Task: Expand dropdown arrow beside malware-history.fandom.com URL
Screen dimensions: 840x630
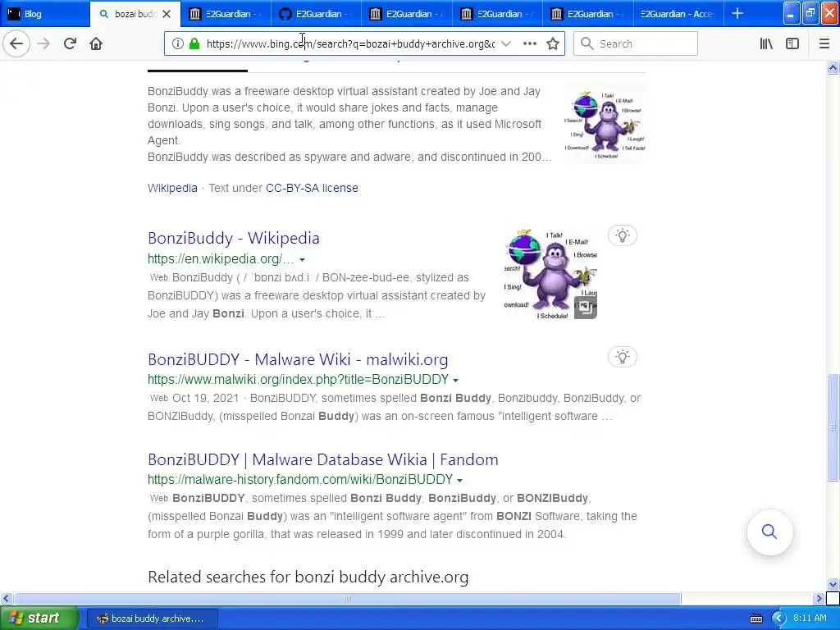Action: pyautogui.click(x=459, y=480)
